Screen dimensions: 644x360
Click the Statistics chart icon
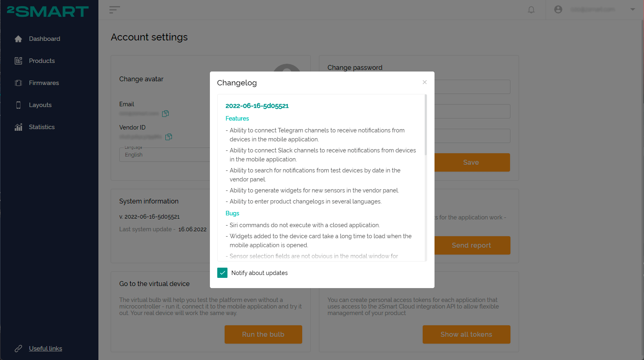[x=18, y=127]
